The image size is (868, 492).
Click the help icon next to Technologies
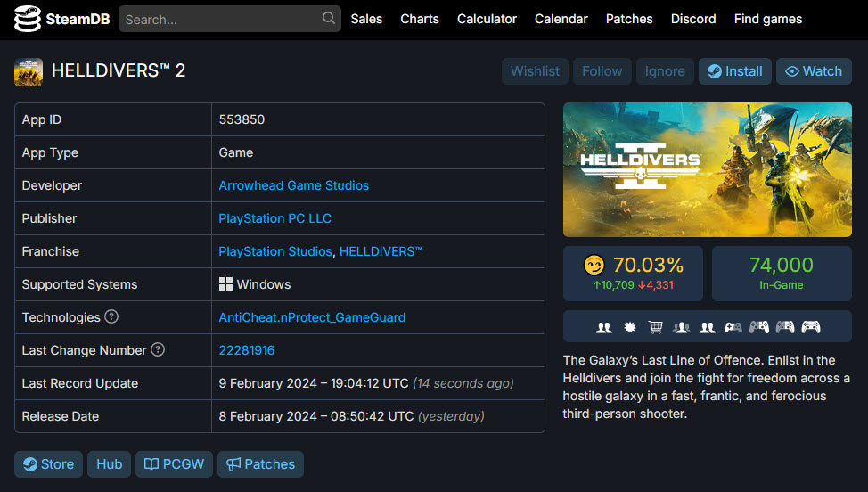tap(111, 316)
